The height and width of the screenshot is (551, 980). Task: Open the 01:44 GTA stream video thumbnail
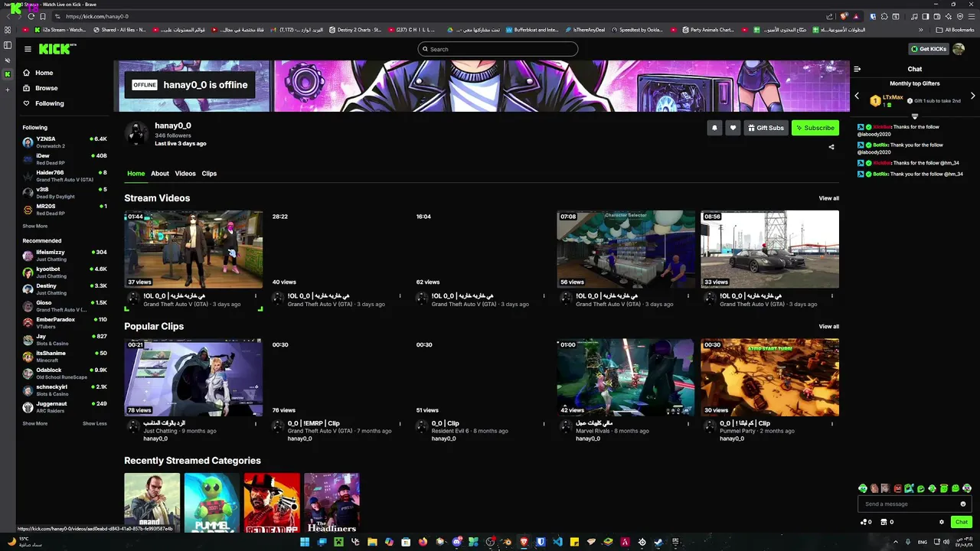(194, 249)
